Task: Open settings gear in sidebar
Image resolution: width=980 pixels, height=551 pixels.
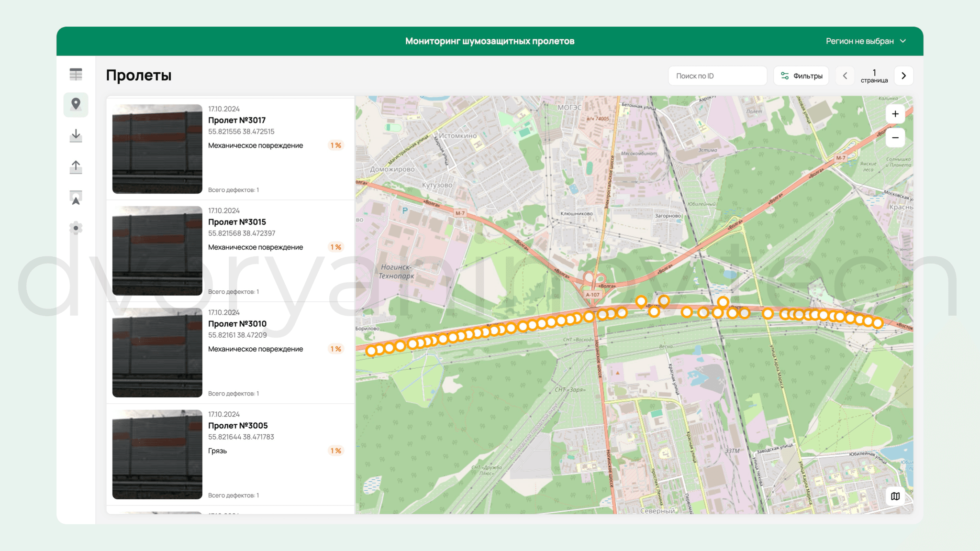Action: point(76,228)
